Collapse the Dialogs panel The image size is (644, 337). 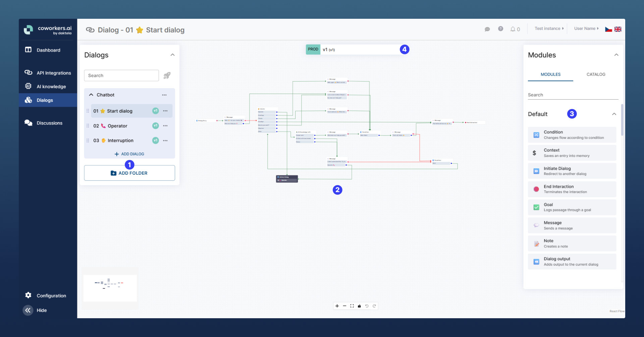coord(172,55)
